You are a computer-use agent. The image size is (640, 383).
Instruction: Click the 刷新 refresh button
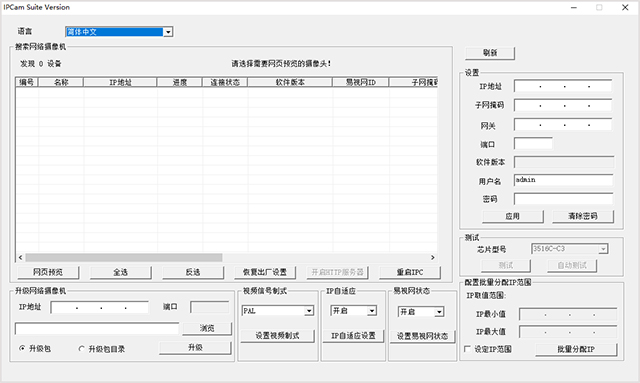(x=490, y=53)
